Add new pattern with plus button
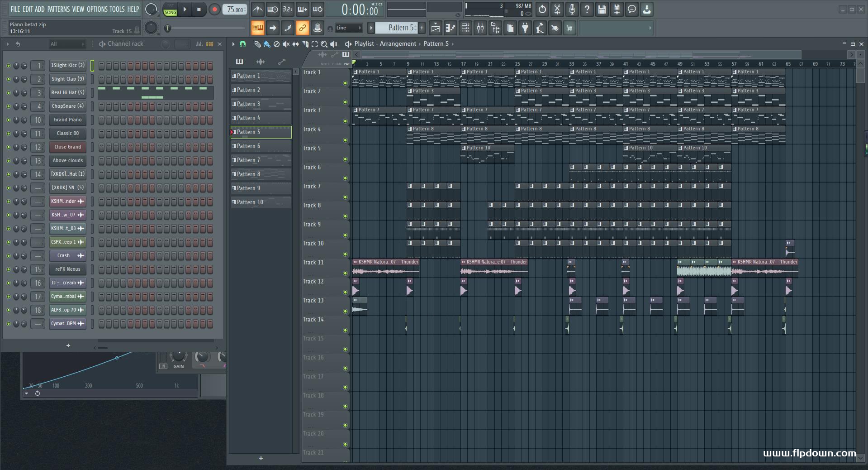The width and height of the screenshot is (868, 470). click(x=422, y=28)
